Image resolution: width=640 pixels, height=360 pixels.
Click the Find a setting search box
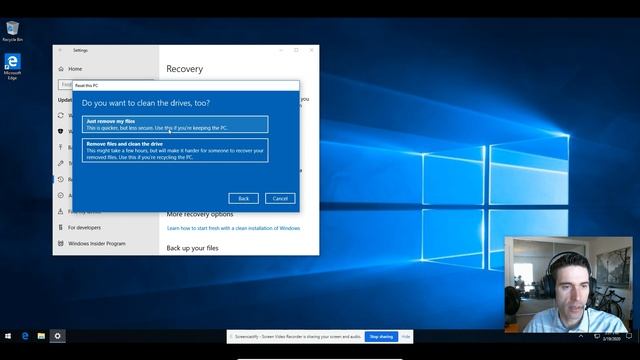point(65,84)
